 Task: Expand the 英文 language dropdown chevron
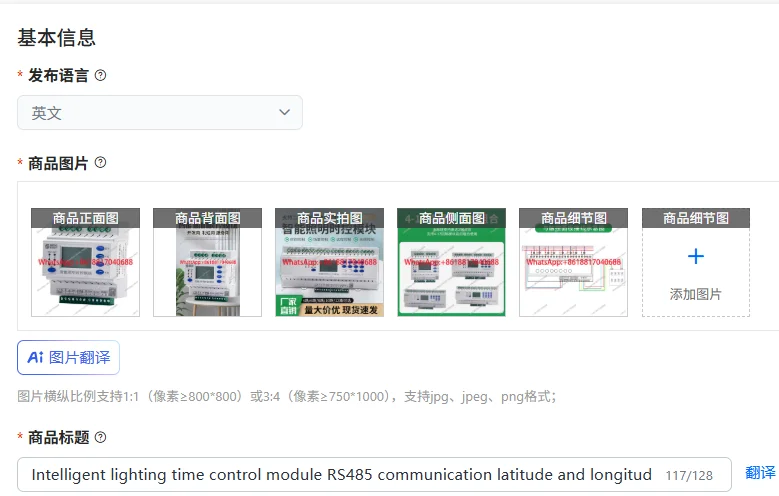click(x=284, y=112)
